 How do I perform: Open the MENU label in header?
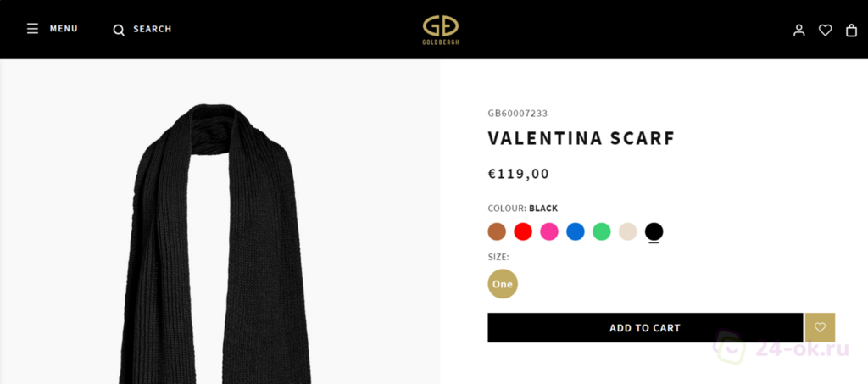tap(64, 29)
